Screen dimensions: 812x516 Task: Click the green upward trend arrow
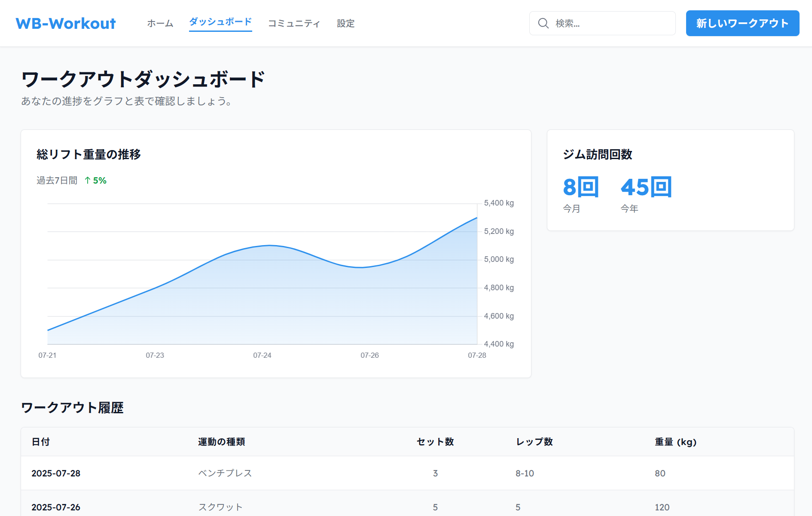click(x=88, y=181)
